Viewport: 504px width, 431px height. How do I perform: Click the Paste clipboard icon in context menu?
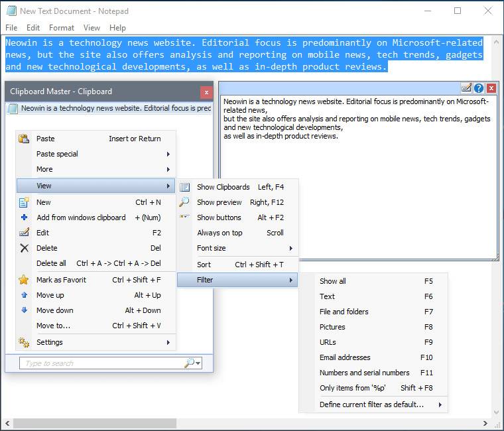tap(25, 139)
